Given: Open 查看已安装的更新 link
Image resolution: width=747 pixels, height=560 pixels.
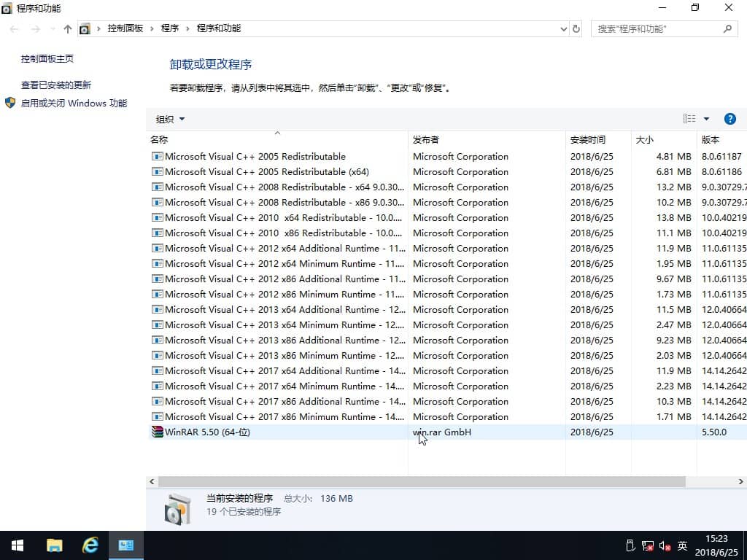Looking at the screenshot, I should (x=56, y=85).
